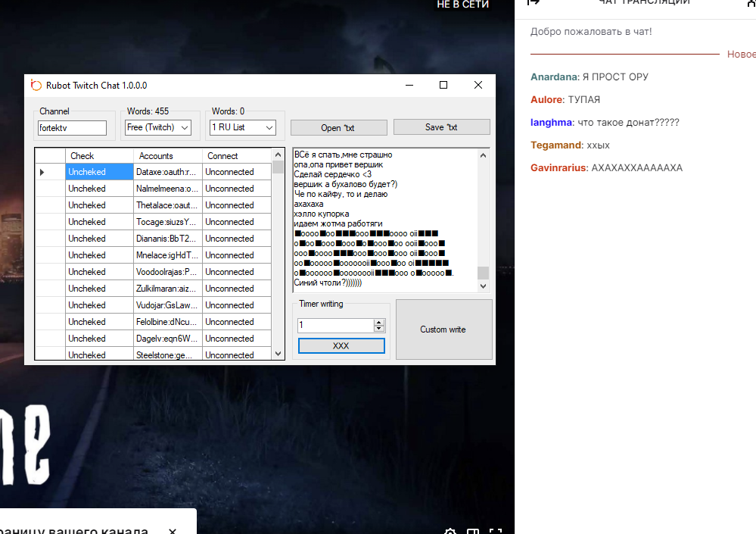The image size is (756, 534).
Task: Click the Rubot app icon in title bar
Action: click(x=36, y=86)
